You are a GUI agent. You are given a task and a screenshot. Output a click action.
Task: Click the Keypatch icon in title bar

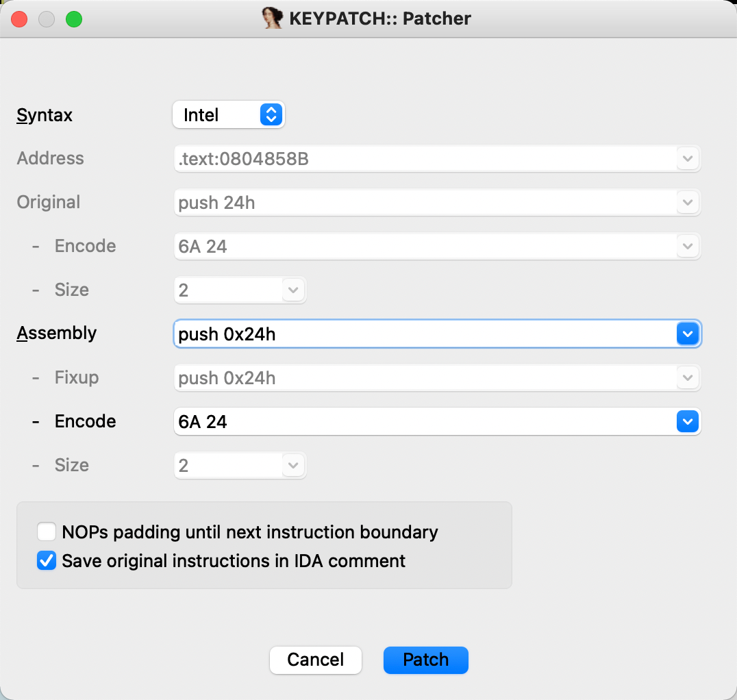[x=273, y=18]
